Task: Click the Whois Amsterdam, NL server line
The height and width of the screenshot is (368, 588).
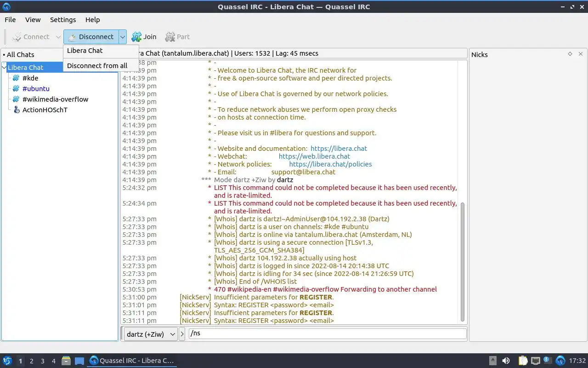Action: click(x=313, y=235)
